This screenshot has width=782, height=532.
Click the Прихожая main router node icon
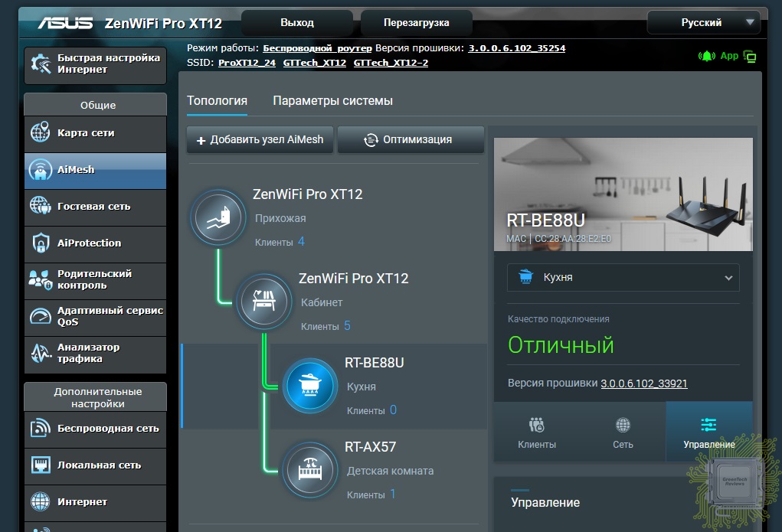click(218, 218)
